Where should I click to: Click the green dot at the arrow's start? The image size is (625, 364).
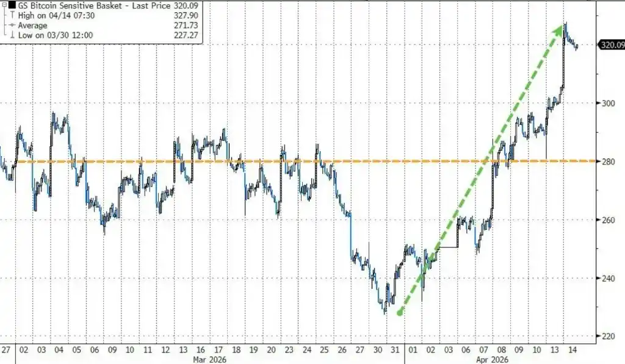coord(400,313)
